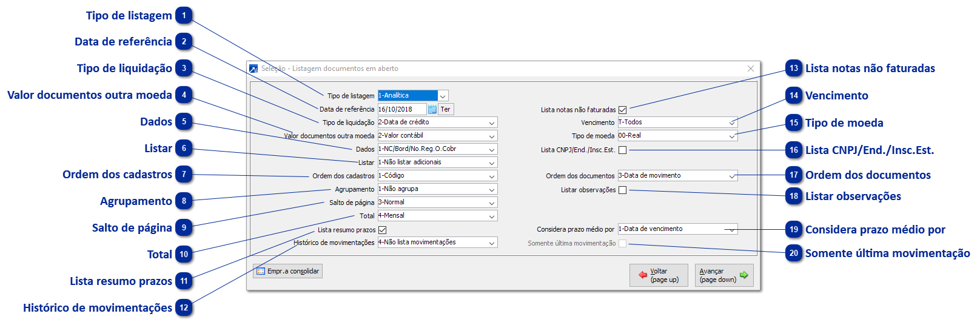Viewport: 980px width, 325px height.
Task: Enable Listar observações checkbox
Action: pyautogui.click(x=622, y=190)
